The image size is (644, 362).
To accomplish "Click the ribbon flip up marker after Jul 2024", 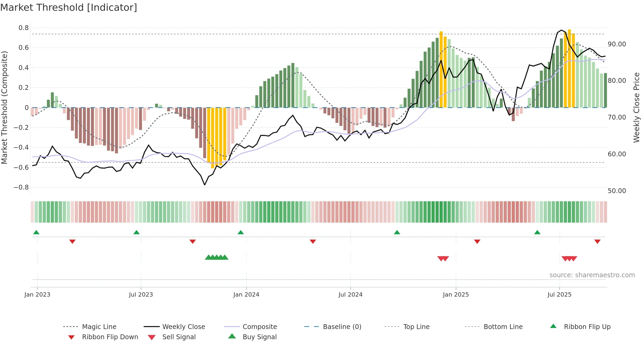I will 397,232.
